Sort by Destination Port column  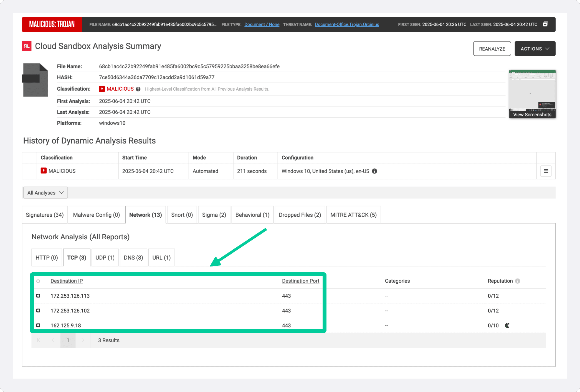pos(300,281)
